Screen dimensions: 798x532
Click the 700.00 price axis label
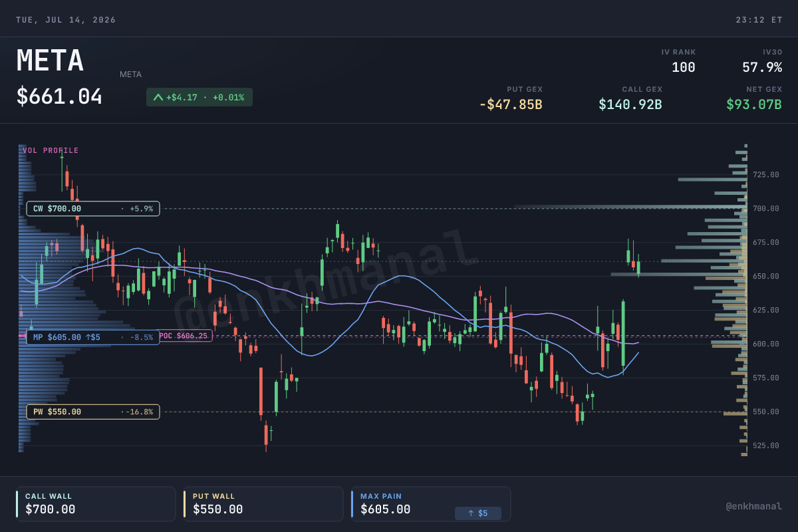(766, 209)
